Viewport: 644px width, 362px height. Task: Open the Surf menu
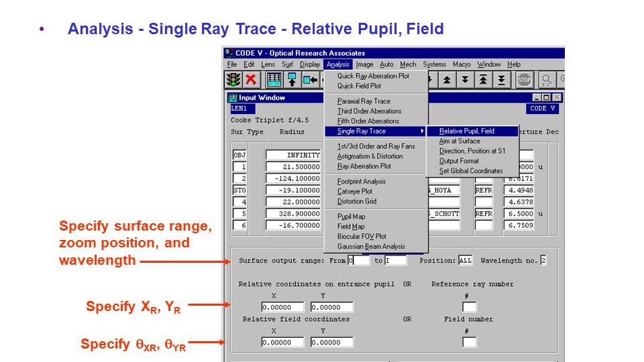pos(287,64)
